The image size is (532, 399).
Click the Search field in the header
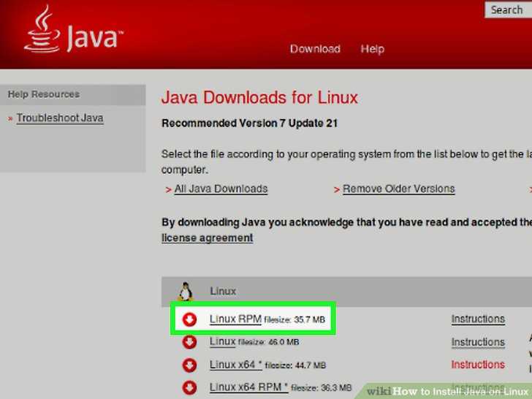click(x=509, y=9)
